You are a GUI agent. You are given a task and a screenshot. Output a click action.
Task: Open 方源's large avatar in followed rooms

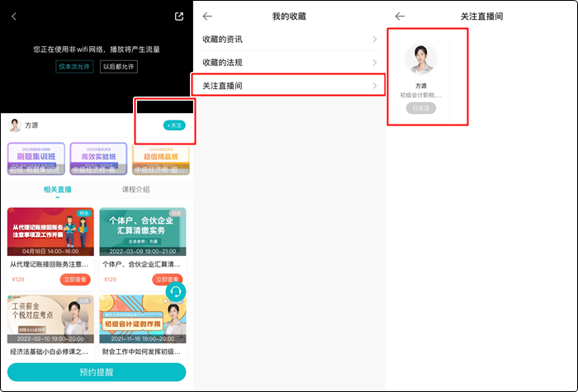[421, 59]
